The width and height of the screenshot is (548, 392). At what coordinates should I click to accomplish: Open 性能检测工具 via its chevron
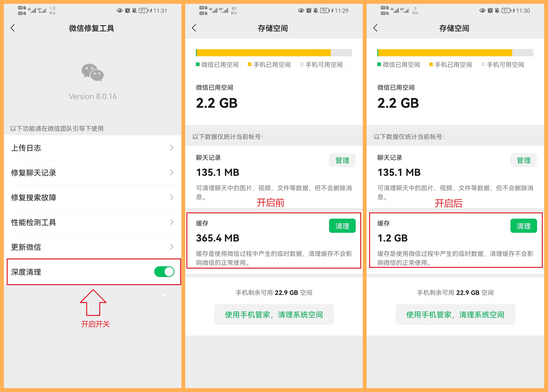[172, 222]
